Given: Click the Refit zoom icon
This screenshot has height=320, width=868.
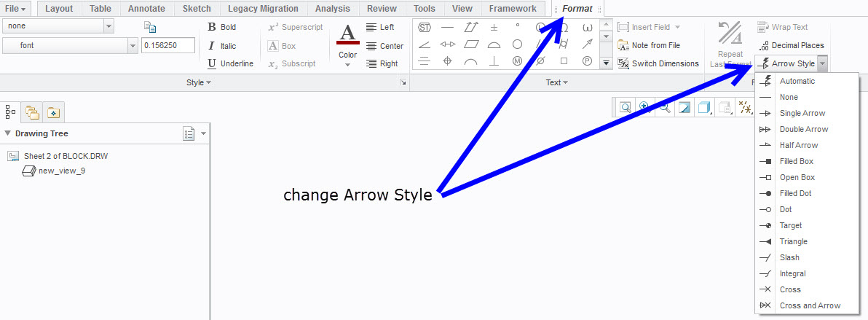Looking at the screenshot, I should 626,108.
